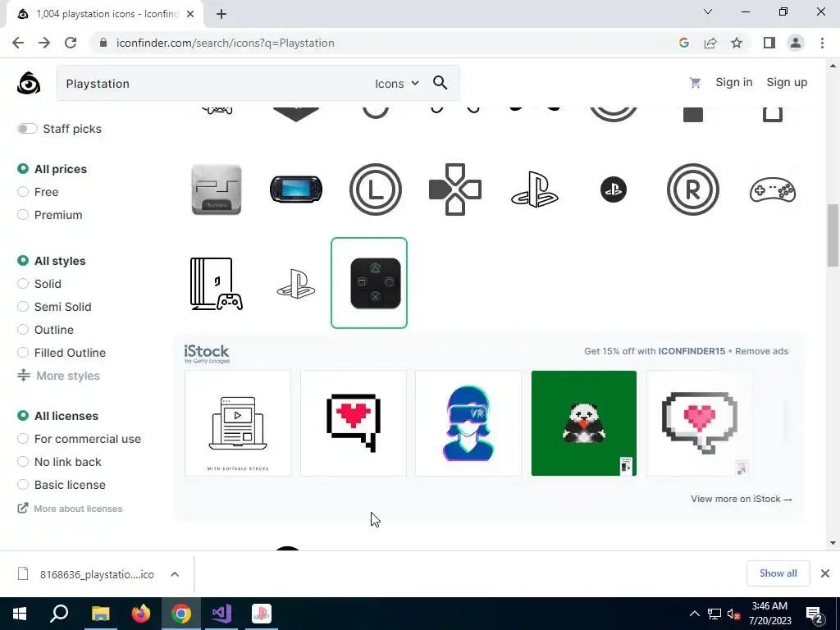Select the Free price filter
840x630 pixels.
22,192
